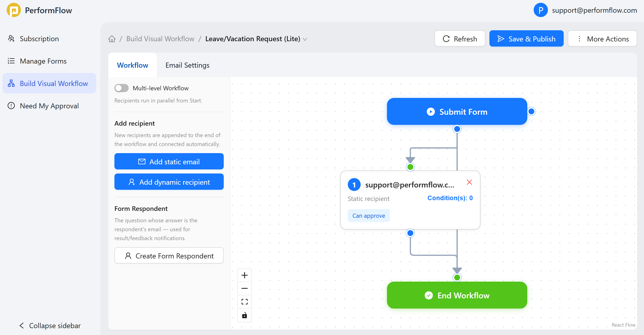Screen dimensions: 644x335
Task: Click the Submit Form right-side connector handle
Action: point(531,111)
